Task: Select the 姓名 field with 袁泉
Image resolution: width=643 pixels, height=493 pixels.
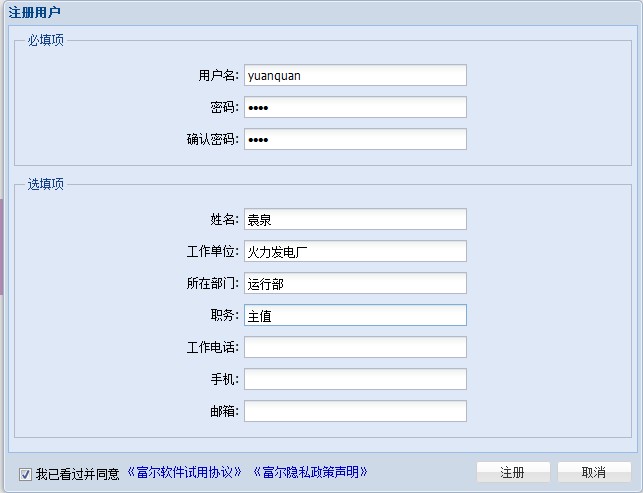Action: coord(355,219)
